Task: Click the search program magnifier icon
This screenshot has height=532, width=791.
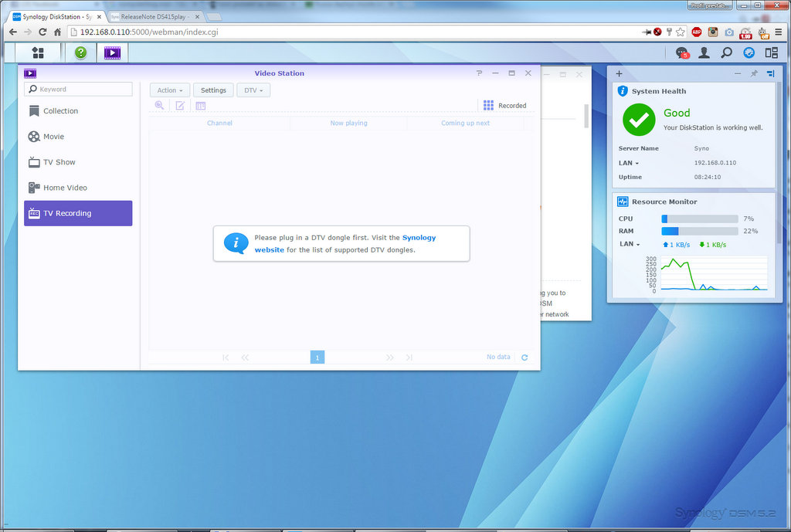Action: pos(159,105)
